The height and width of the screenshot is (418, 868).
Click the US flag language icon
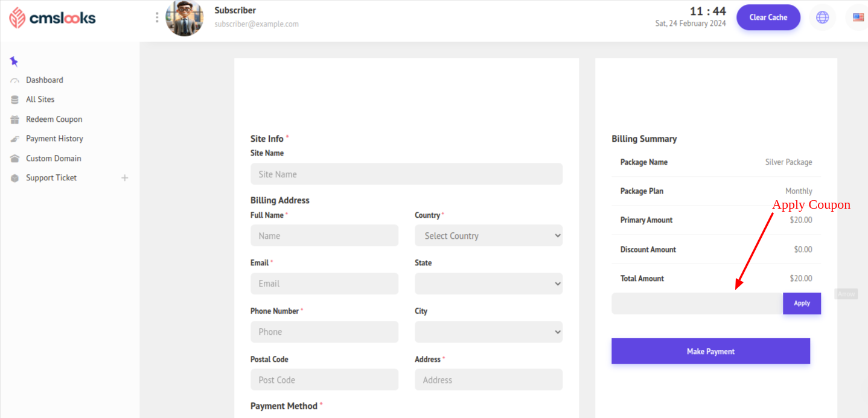pyautogui.click(x=858, y=17)
